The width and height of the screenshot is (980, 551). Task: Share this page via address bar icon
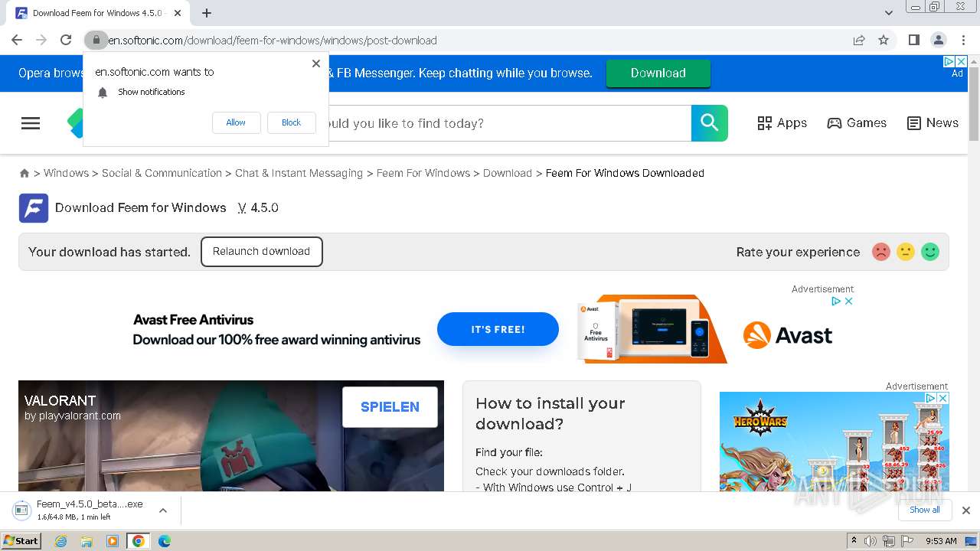click(859, 41)
